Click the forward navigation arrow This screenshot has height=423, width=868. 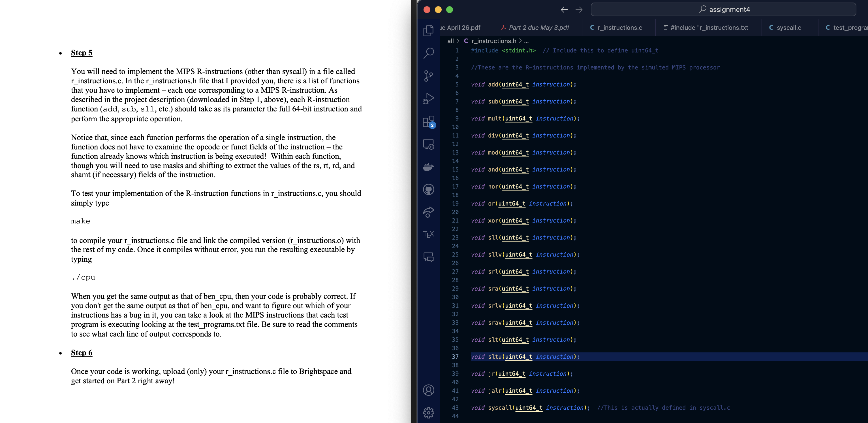(x=579, y=9)
